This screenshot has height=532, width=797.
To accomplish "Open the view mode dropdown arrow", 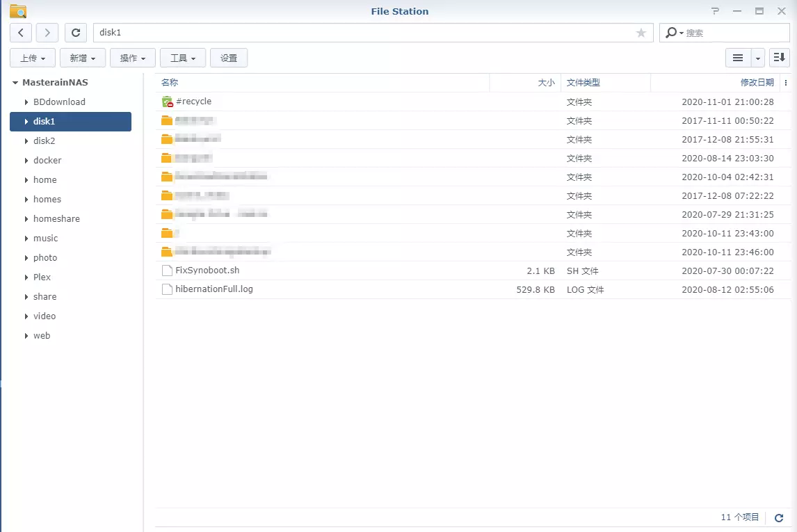I will [757, 58].
